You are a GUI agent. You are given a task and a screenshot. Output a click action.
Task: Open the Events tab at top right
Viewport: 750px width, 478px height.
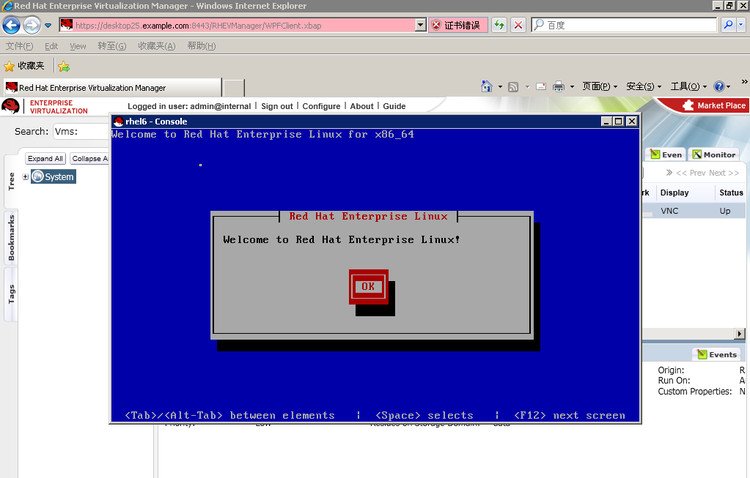point(666,155)
